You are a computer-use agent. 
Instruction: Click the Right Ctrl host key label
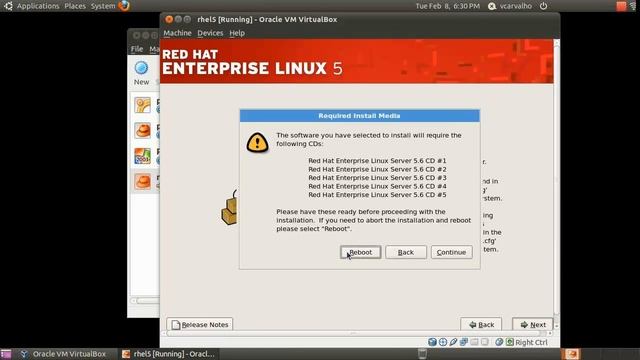(531, 342)
